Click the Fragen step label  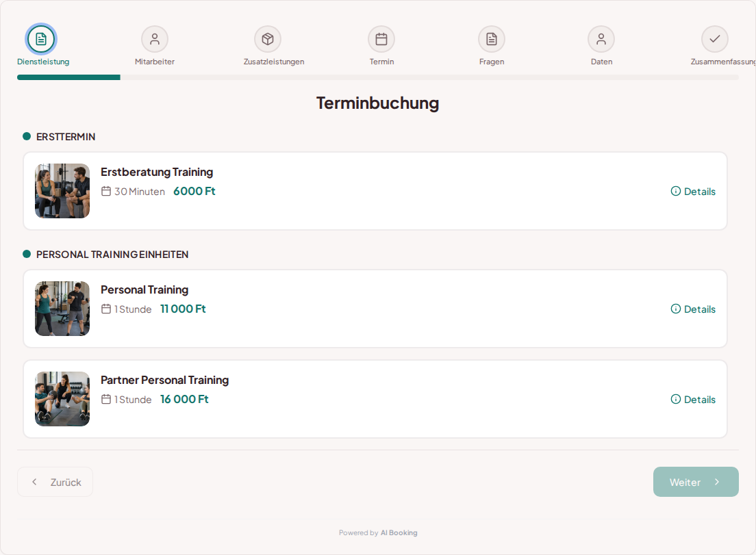492,62
